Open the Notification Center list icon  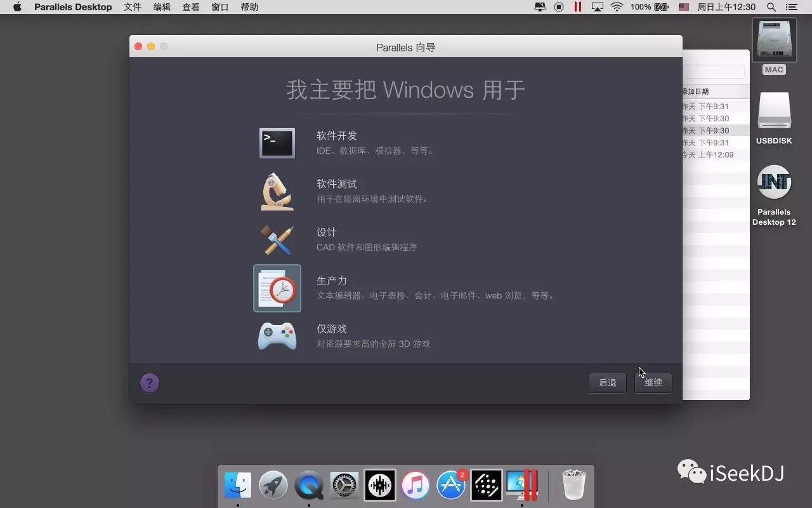click(x=791, y=7)
